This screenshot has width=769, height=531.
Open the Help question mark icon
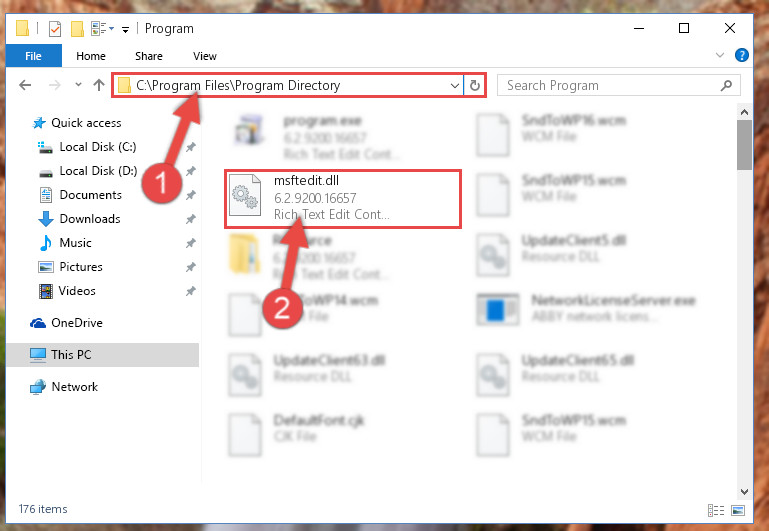[742, 55]
